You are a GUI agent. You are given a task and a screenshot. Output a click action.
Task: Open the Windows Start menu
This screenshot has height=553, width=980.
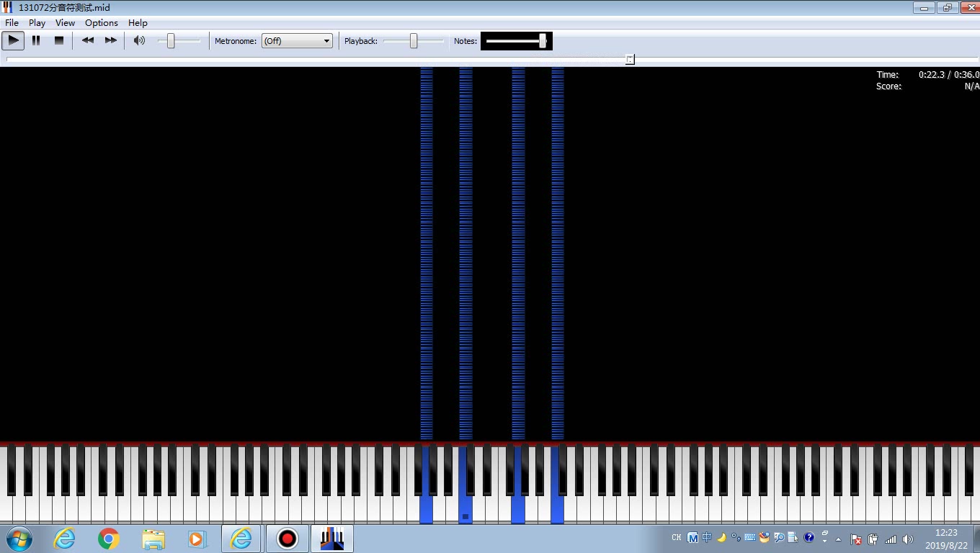coord(19,539)
